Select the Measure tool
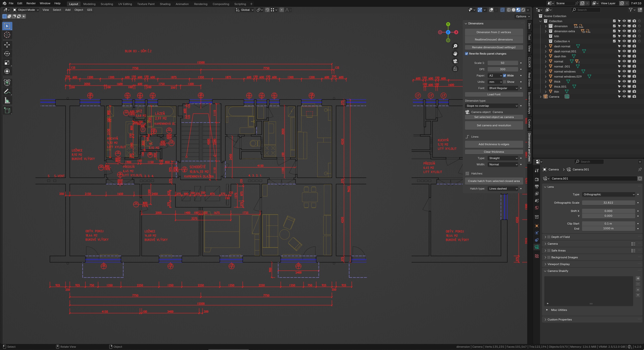644x350 pixels. coord(7,100)
